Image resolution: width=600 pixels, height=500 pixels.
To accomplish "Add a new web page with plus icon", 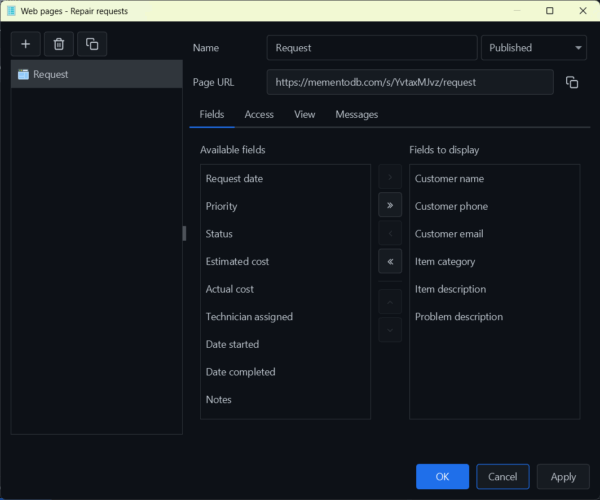I will point(26,44).
